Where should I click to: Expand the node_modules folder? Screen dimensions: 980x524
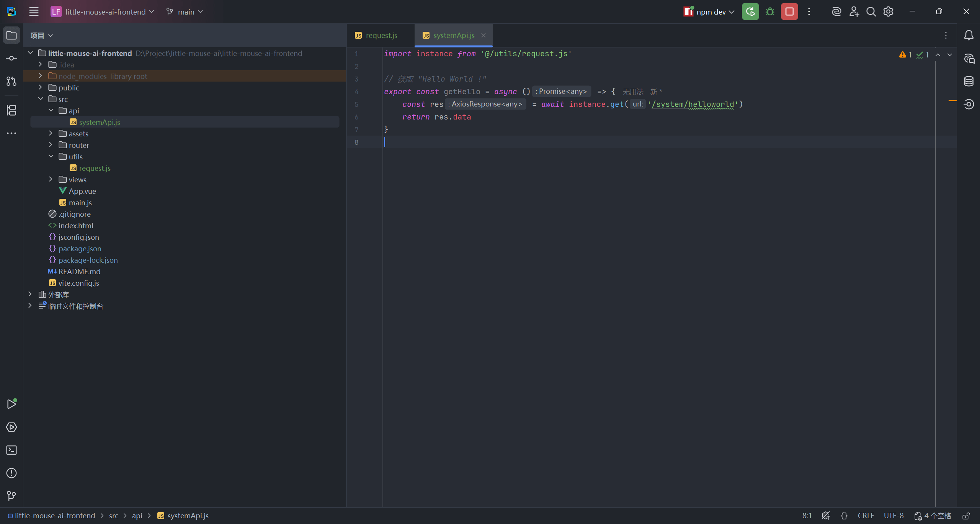pos(41,76)
